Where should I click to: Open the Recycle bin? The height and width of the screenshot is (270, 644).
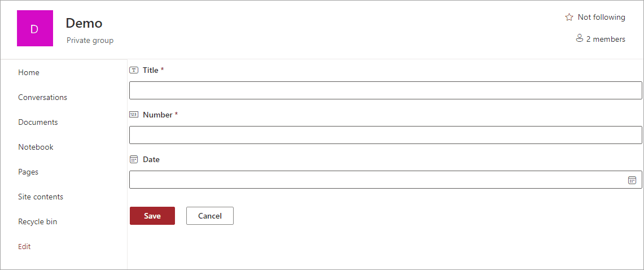pyautogui.click(x=37, y=221)
